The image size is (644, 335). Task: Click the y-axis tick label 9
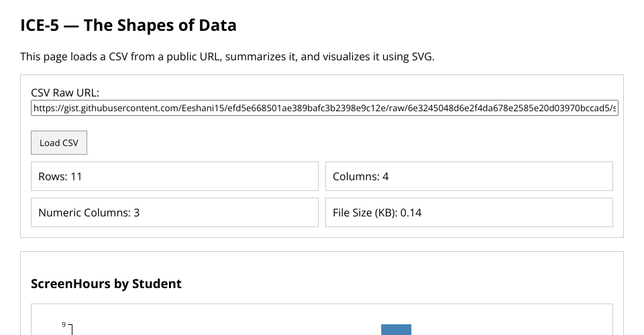pos(64,325)
